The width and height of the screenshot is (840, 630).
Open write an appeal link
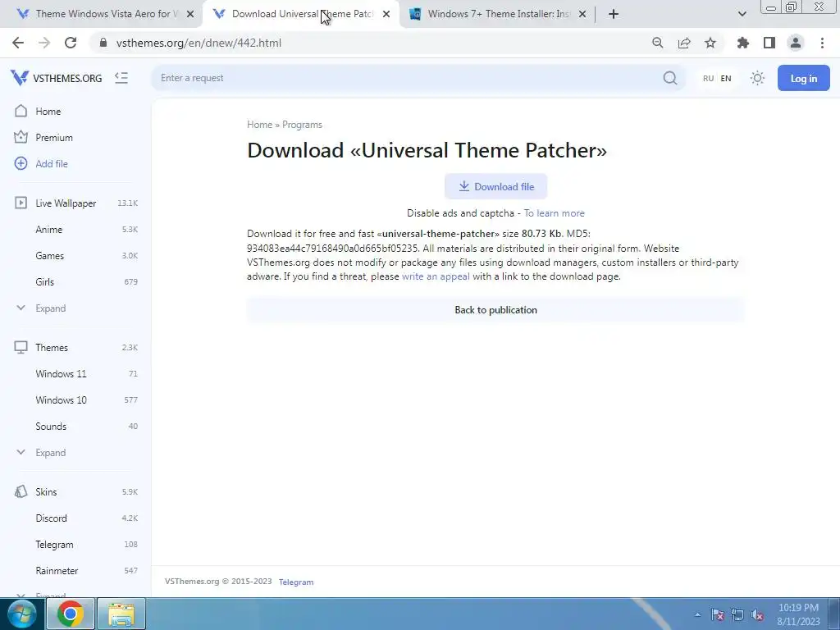436,276
